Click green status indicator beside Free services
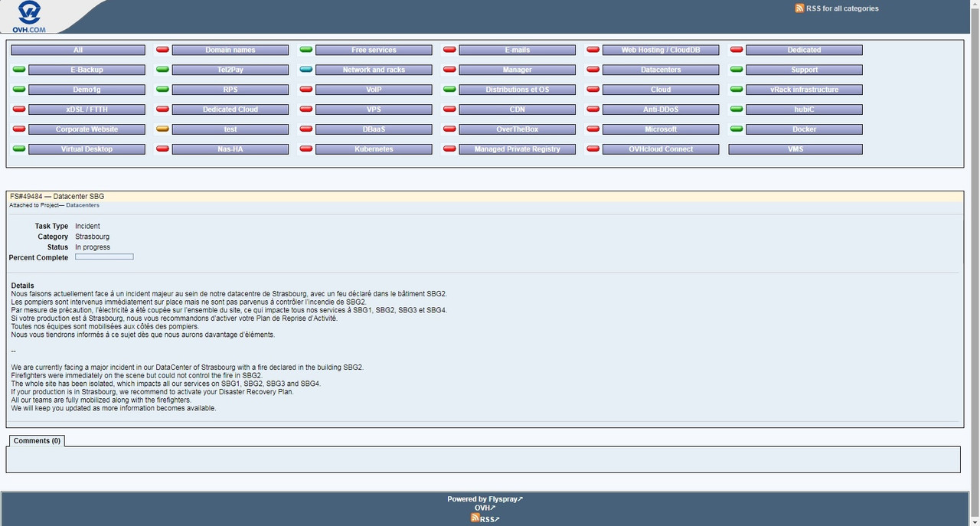 click(x=305, y=50)
